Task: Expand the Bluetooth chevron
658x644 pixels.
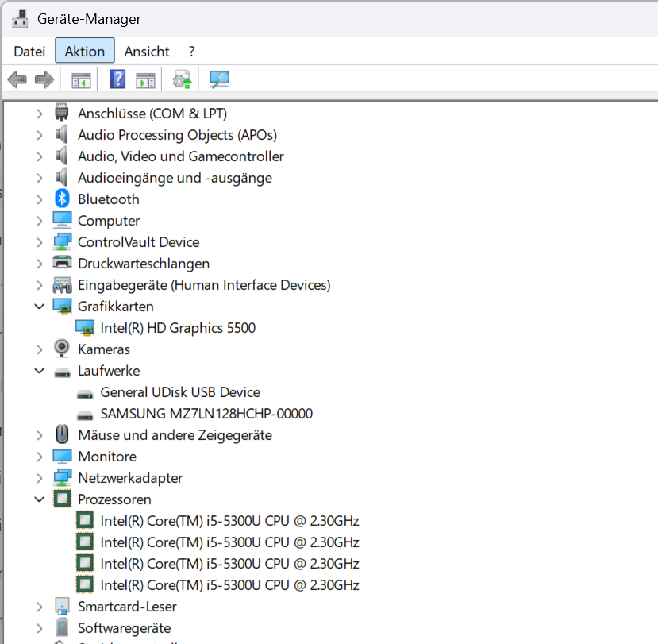Action: click(39, 199)
